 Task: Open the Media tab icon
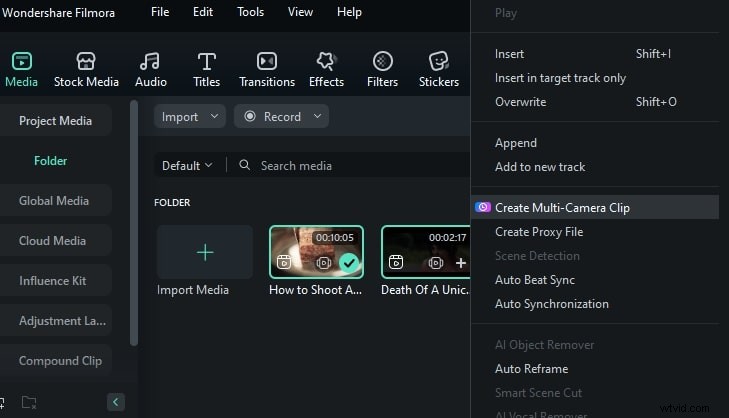point(21,61)
